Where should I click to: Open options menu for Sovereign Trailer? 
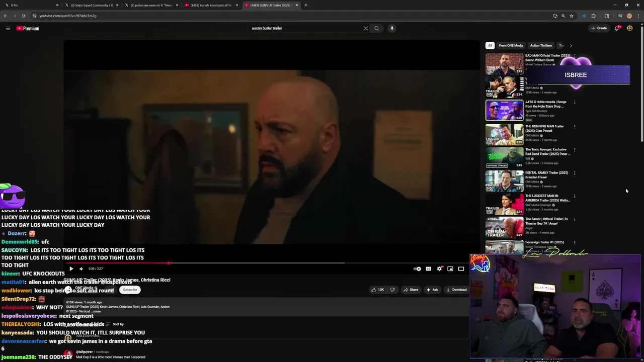575,242
